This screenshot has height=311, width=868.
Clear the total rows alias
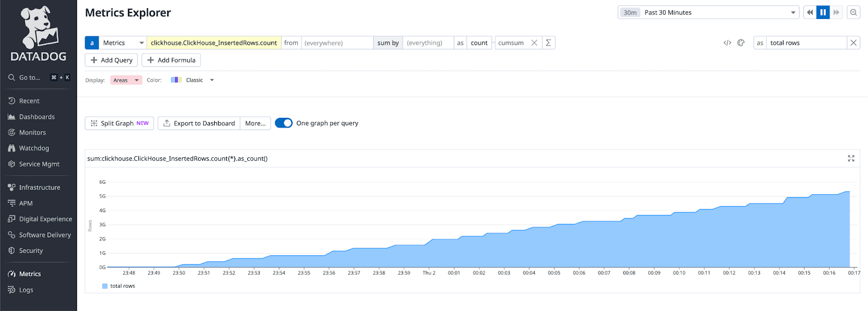[853, 43]
